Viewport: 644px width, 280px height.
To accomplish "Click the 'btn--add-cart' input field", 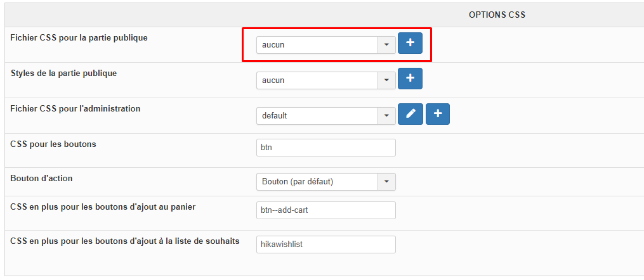I will (325, 210).
